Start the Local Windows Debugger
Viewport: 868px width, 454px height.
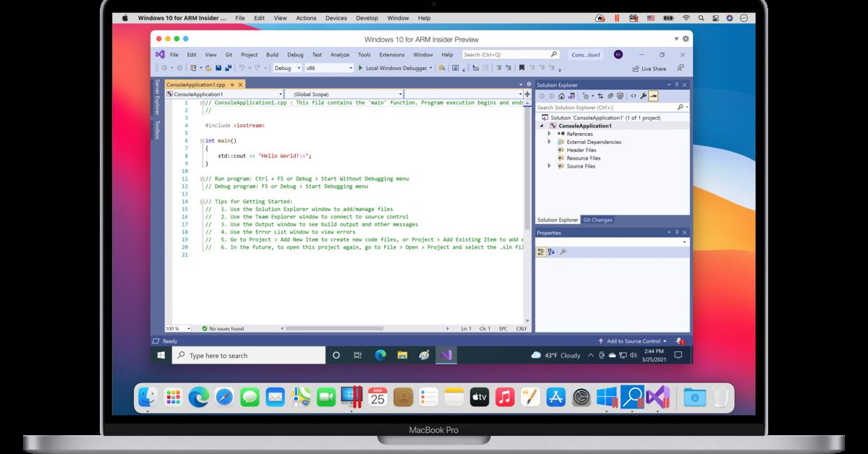click(x=395, y=68)
